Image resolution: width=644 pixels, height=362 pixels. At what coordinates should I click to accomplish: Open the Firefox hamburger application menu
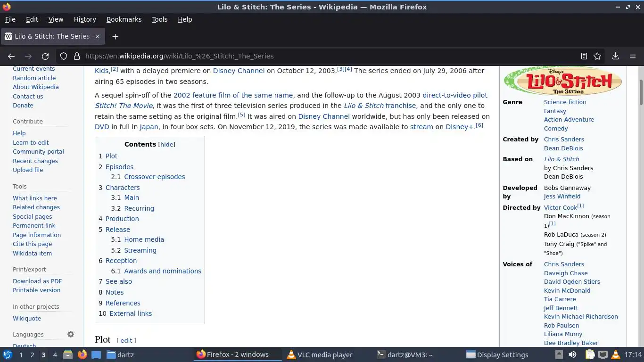click(x=633, y=56)
